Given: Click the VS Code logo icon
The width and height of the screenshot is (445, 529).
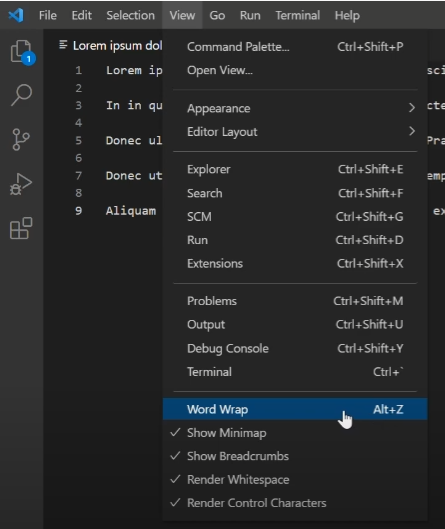Looking at the screenshot, I should coord(16,15).
